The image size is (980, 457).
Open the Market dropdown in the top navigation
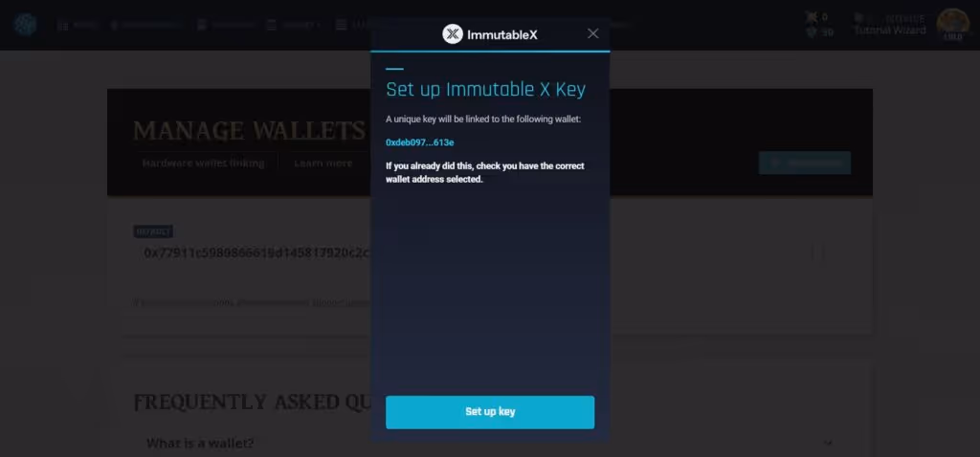pos(293,25)
